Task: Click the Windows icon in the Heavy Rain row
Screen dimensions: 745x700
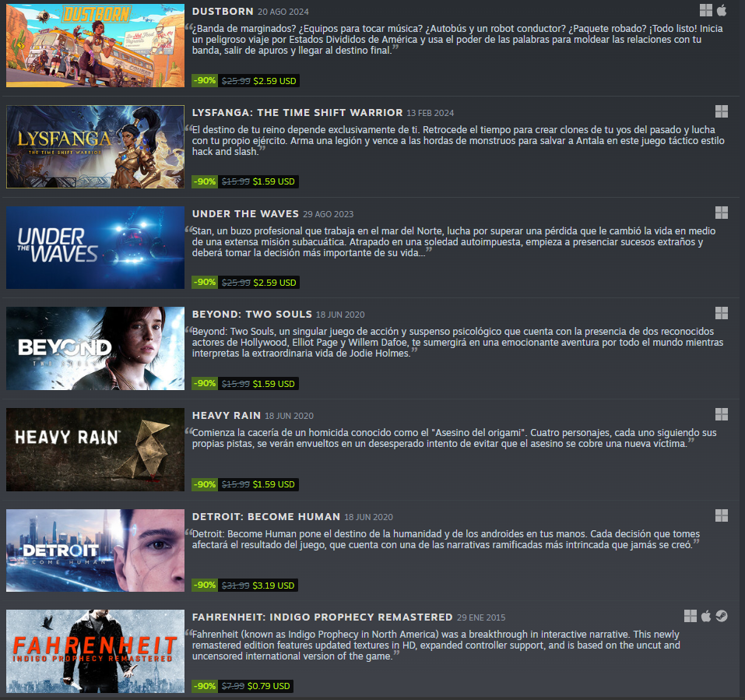Action: coord(722,414)
